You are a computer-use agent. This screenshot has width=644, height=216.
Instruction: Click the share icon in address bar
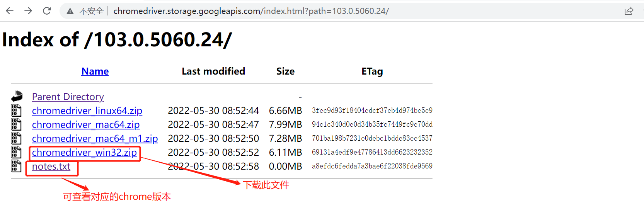(629, 11)
